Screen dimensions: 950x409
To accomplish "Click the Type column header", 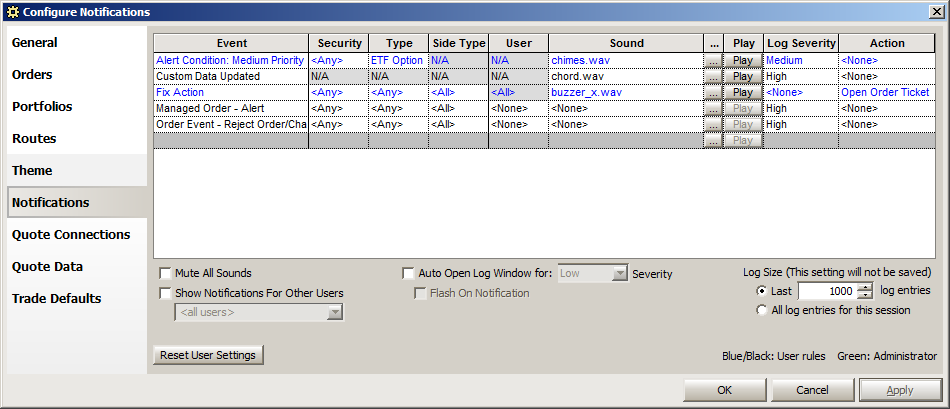I will pyautogui.click(x=399, y=43).
